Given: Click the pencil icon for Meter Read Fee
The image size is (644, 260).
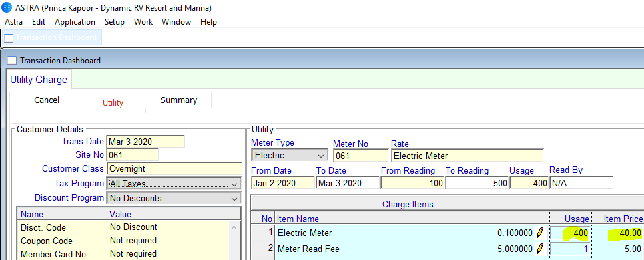Looking at the screenshot, I should 540,249.
